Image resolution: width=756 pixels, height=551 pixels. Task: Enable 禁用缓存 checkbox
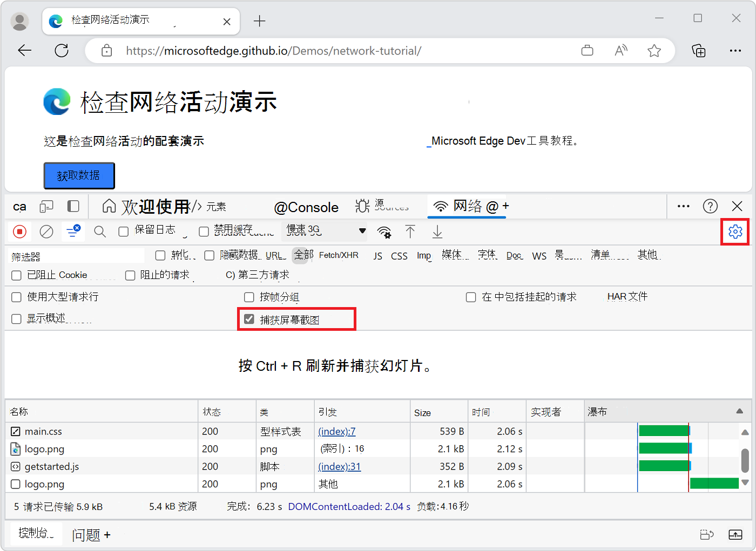(x=204, y=231)
